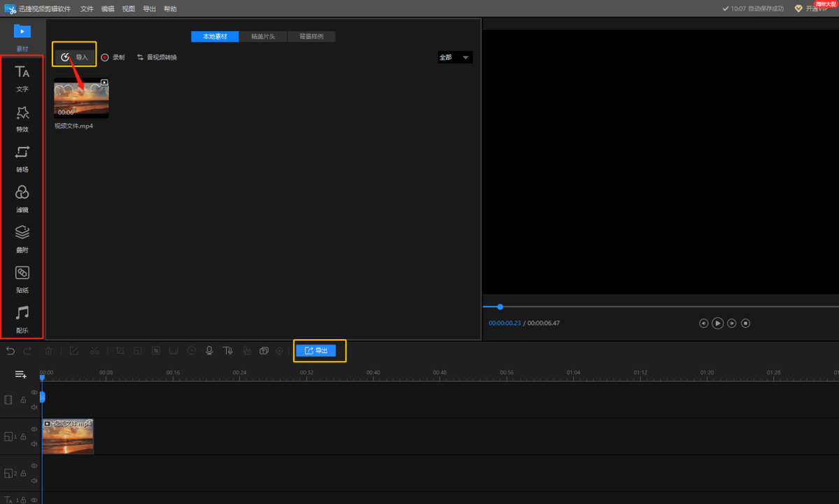839x504 pixels.
Task: Click the 音视频转换 audio-video convert button
Action: click(157, 57)
